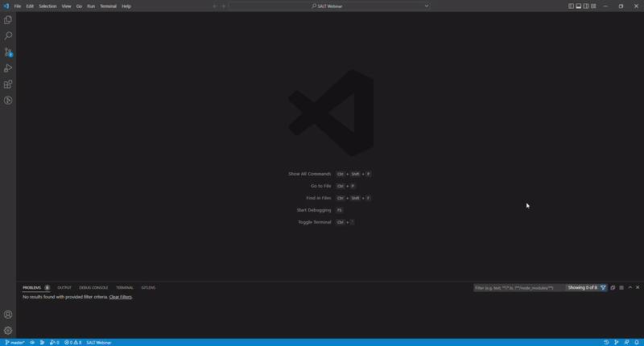Click the problems count badge on Problems tab
The image size is (644, 346).
pos(47,288)
